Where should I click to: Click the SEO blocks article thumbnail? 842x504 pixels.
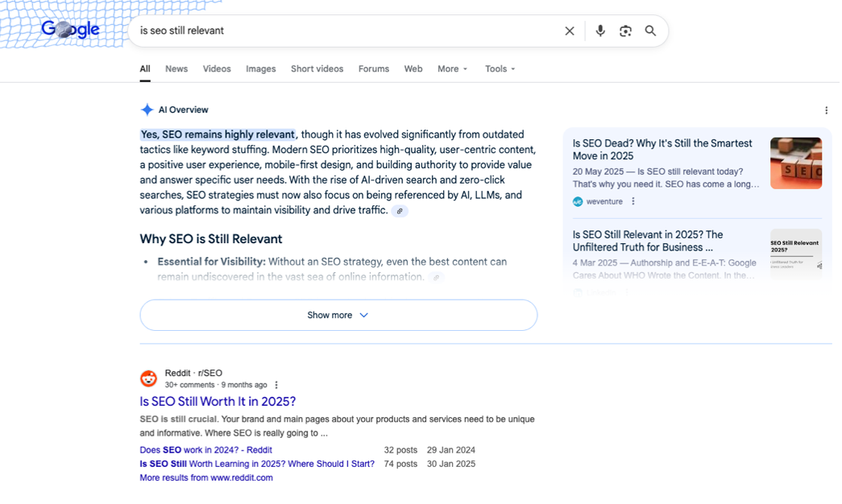click(795, 163)
